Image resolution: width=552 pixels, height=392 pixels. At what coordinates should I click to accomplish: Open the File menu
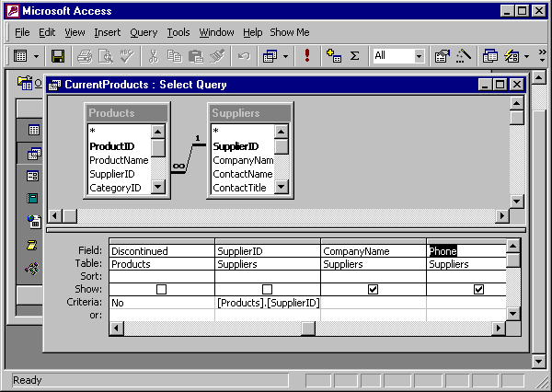tap(22, 32)
